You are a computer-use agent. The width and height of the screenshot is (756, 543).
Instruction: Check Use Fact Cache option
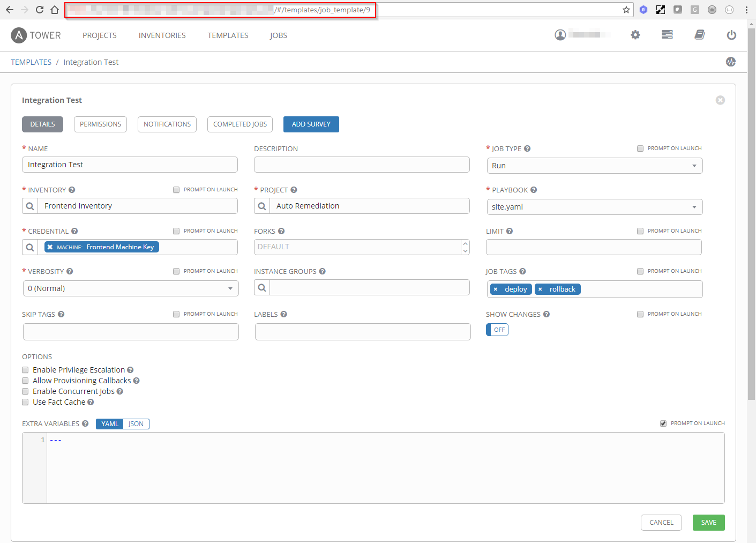click(25, 402)
